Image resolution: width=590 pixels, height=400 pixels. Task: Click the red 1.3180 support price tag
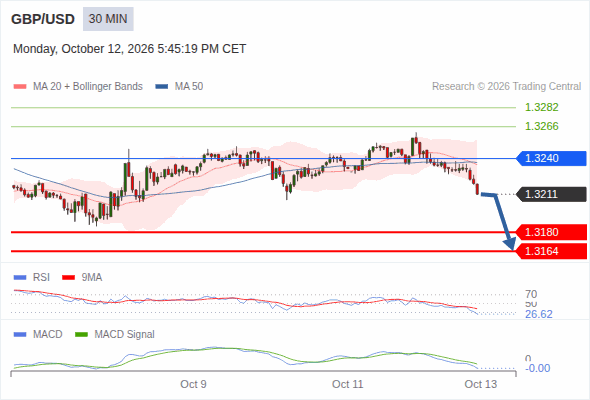tap(551, 232)
